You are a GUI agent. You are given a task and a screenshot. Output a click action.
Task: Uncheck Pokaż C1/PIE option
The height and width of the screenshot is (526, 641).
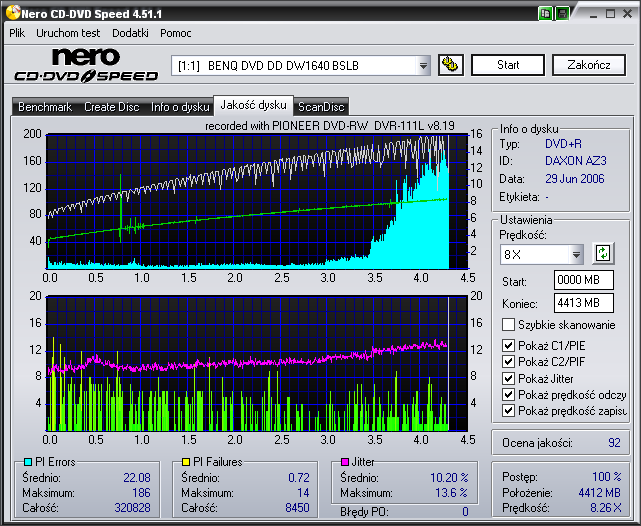[508, 345]
